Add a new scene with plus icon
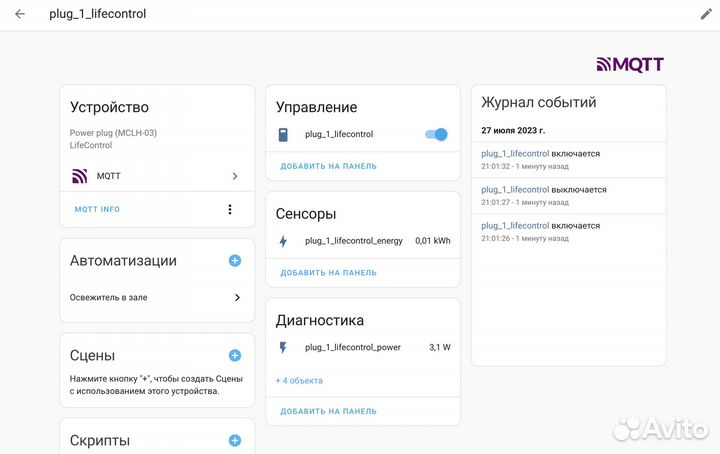Image resolution: width=720 pixels, height=454 pixels. pyautogui.click(x=235, y=355)
